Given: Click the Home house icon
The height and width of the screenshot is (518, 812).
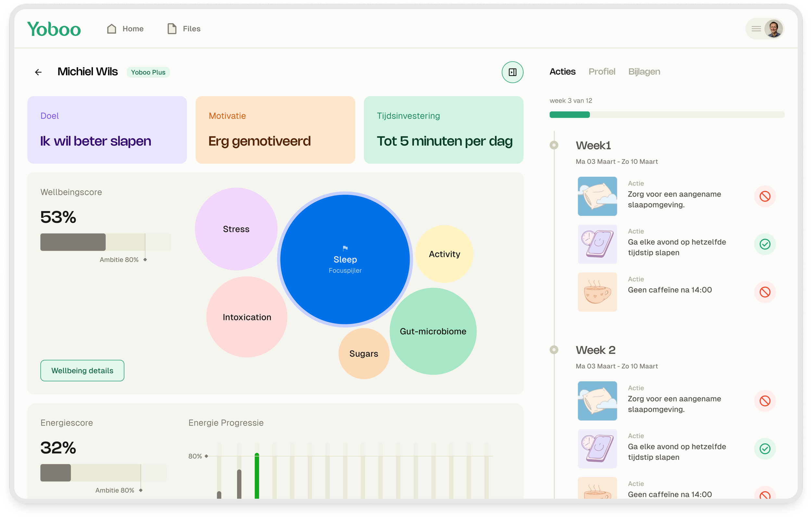Looking at the screenshot, I should point(112,29).
